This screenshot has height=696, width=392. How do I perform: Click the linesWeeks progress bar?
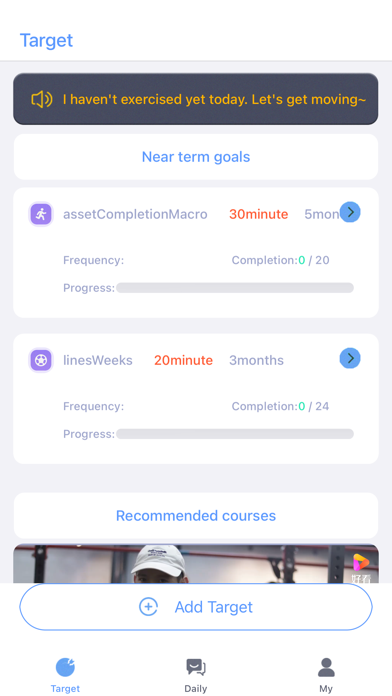pyautogui.click(x=235, y=434)
